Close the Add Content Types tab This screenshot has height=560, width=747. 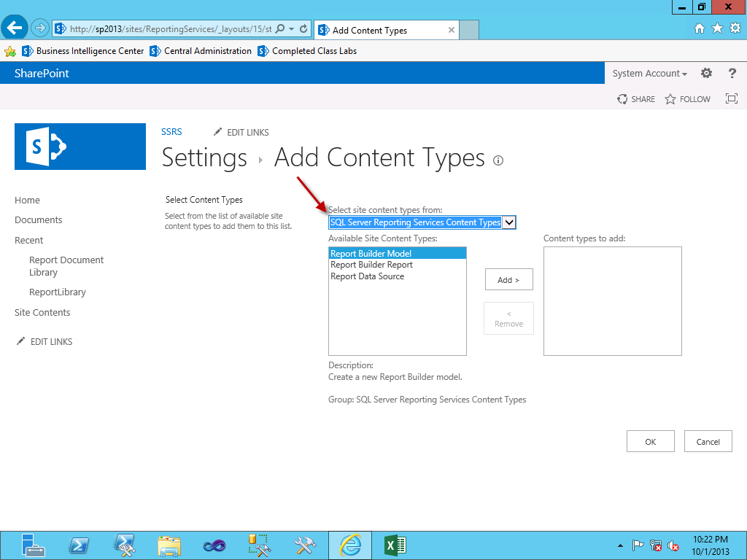pyautogui.click(x=451, y=30)
